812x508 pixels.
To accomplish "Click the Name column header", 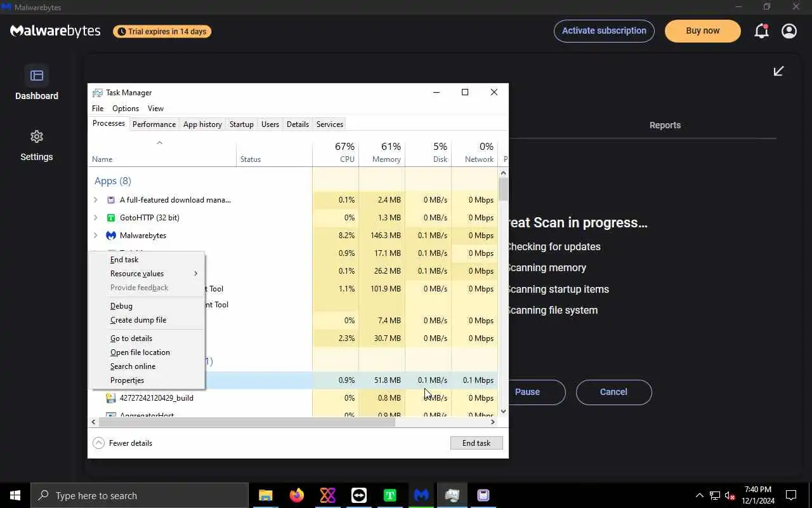I will tap(162, 152).
